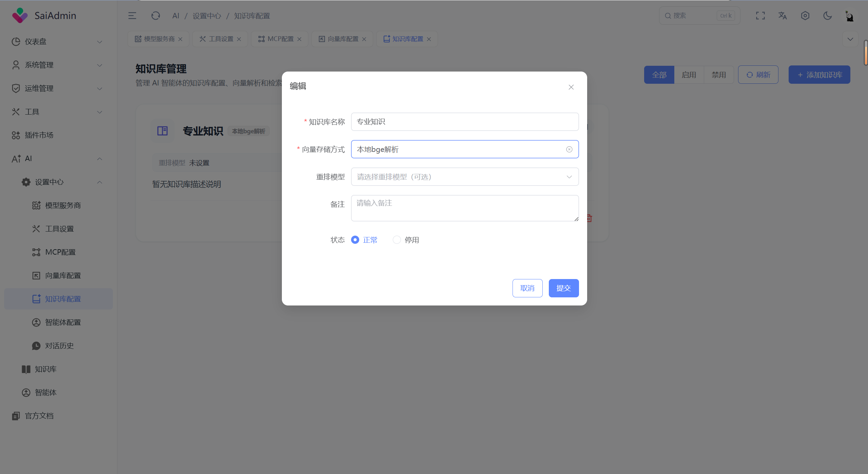Select the 正常 status radio button

[x=355, y=240]
